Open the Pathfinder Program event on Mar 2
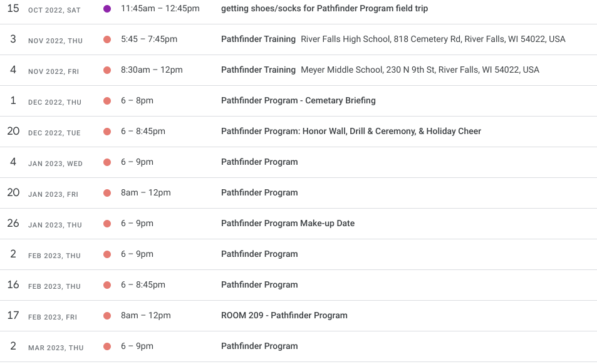The height and width of the screenshot is (364, 597). pos(259,346)
